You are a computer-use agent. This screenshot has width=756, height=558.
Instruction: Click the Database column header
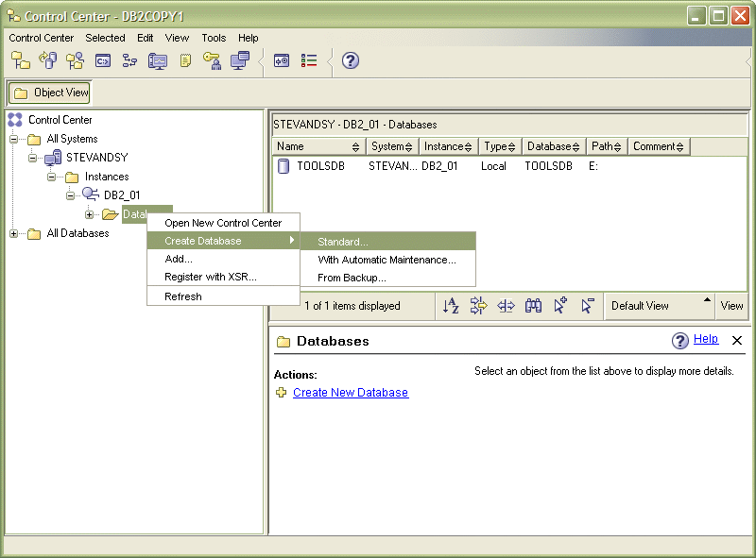pos(554,146)
